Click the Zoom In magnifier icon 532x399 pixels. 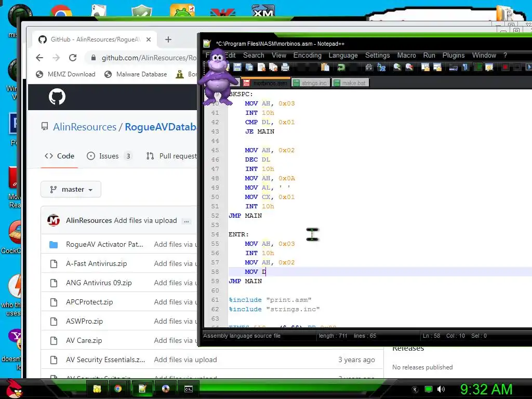[397, 67]
